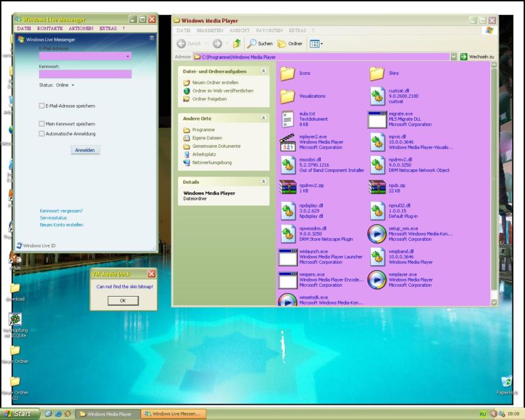Screen dimensions: 525x420
Task: Click the Ordner folders toolbar button
Action: pyautogui.click(x=290, y=43)
